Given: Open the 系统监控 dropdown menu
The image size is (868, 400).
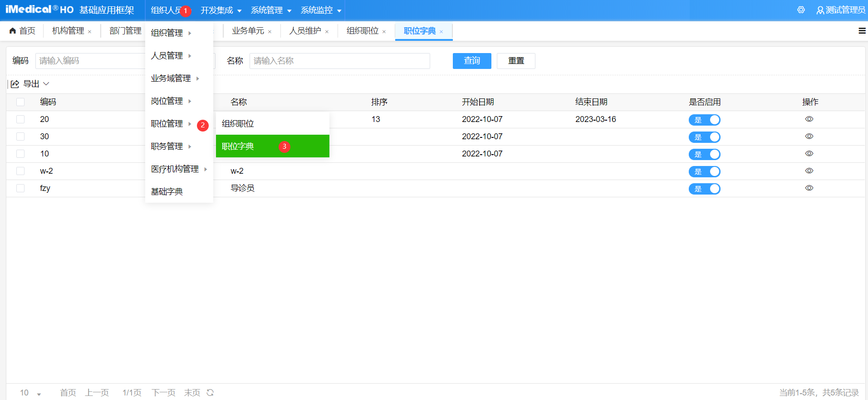Looking at the screenshot, I should pos(321,10).
